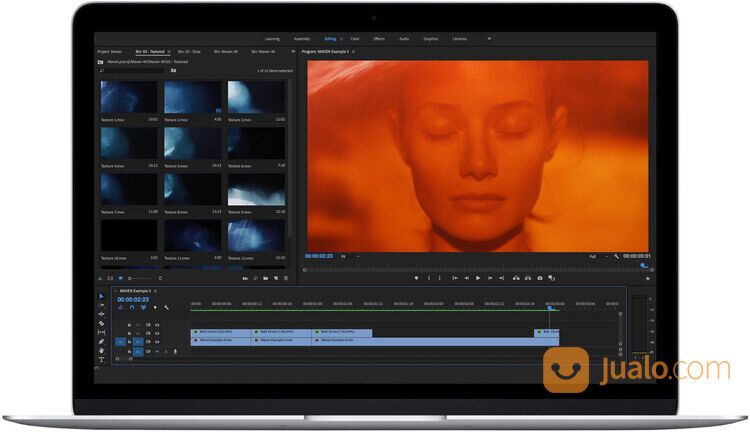Click the timeline wrench display settings
This screenshot has width=750, height=432.
tap(166, 307)
